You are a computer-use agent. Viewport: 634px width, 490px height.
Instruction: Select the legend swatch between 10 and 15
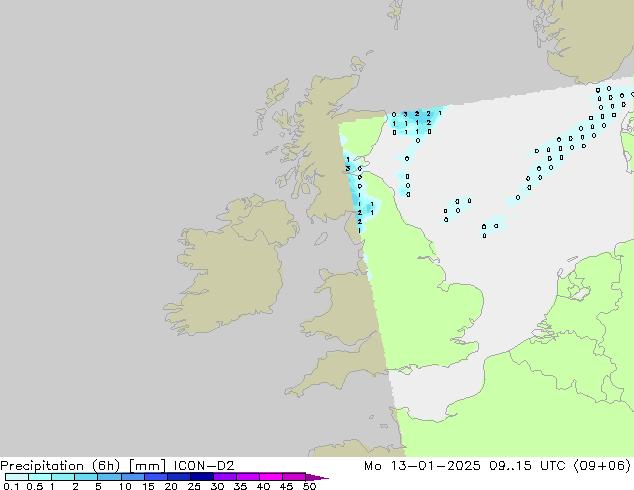coord(133,477)
